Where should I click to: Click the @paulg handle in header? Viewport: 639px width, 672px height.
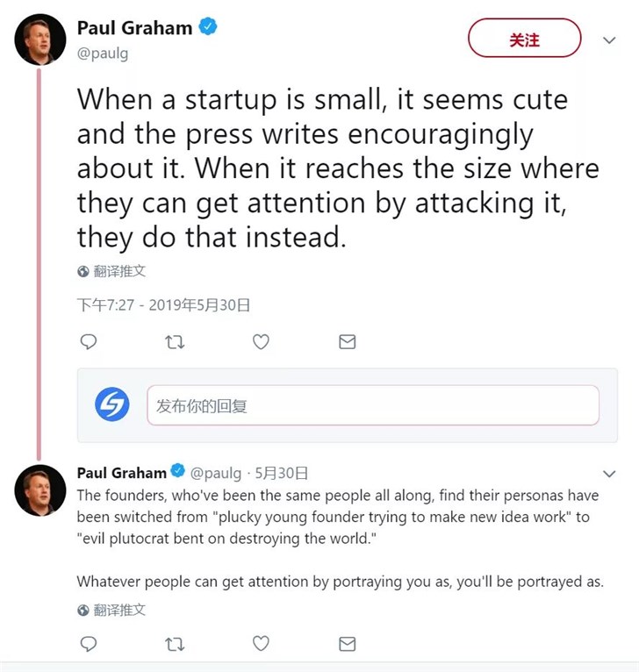103,53
